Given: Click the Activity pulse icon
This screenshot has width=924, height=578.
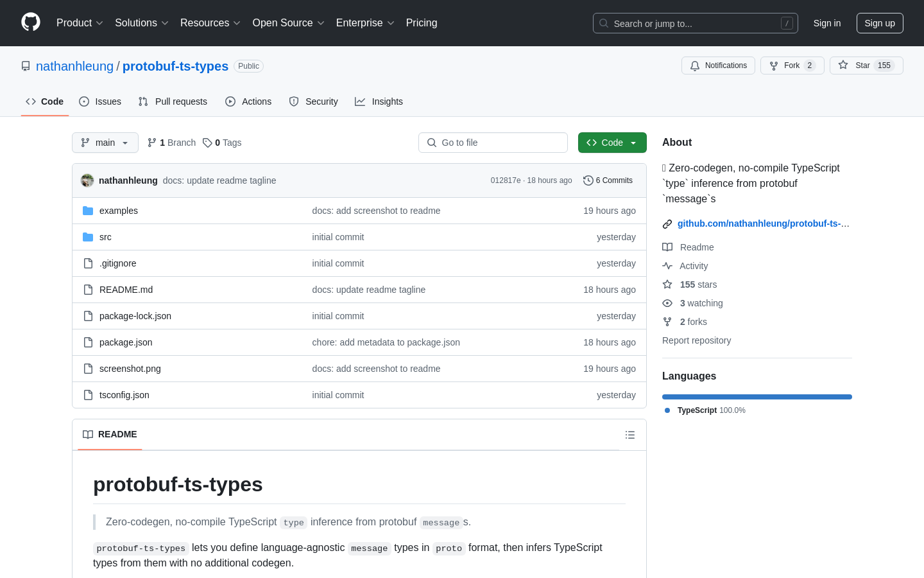Looking at the screenshot, I should [x=667, y=266].
